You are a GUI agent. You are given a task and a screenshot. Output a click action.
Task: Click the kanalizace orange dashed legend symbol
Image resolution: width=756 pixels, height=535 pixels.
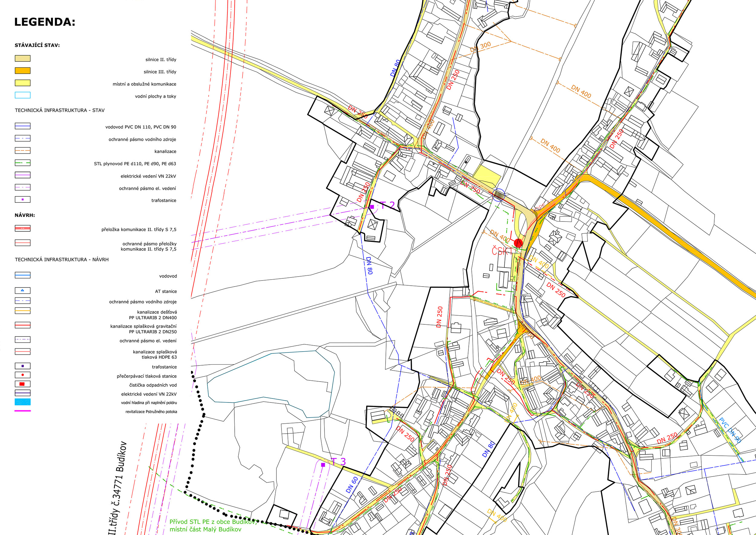pyautogui.click(x=22, y=151)
